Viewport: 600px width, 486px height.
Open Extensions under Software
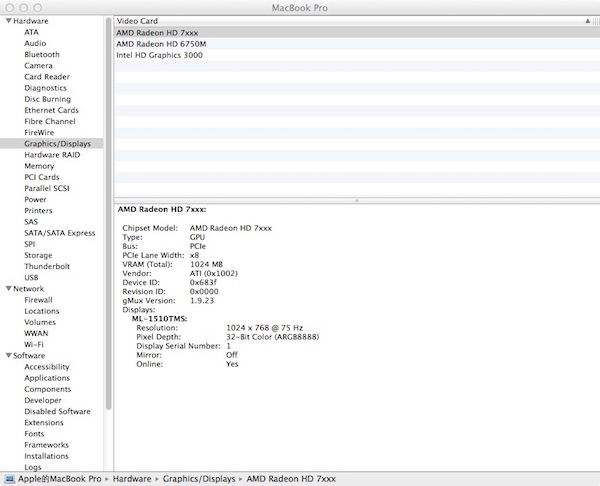click(44, 422)
